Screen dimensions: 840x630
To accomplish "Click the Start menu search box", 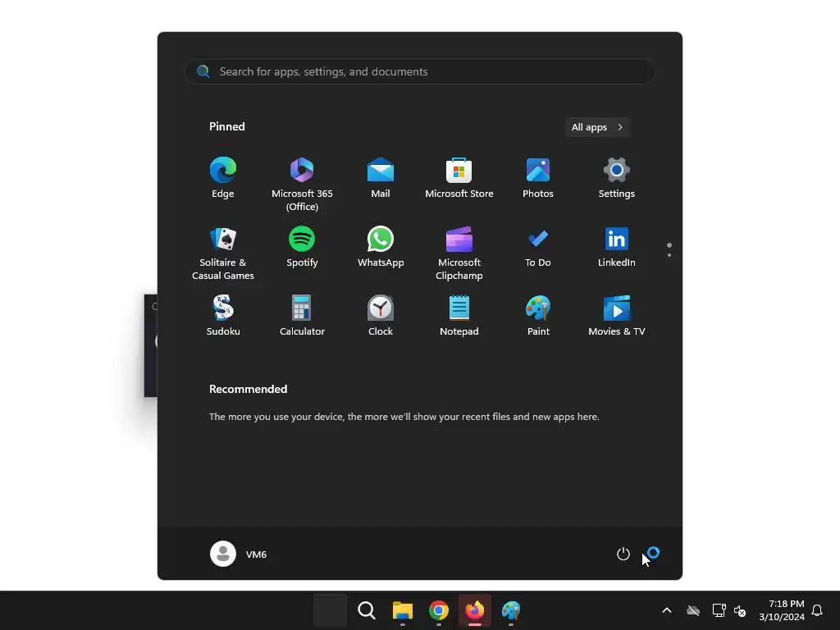I will click(420, 71).
